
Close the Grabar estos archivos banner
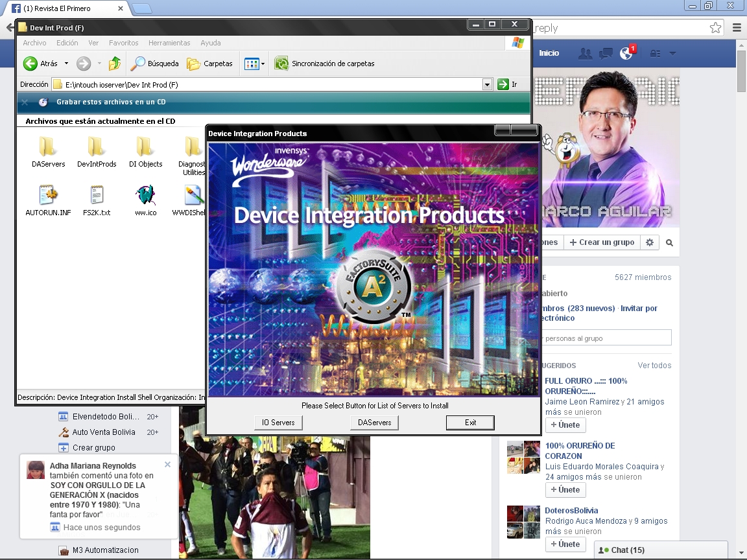tap(25, 102)
